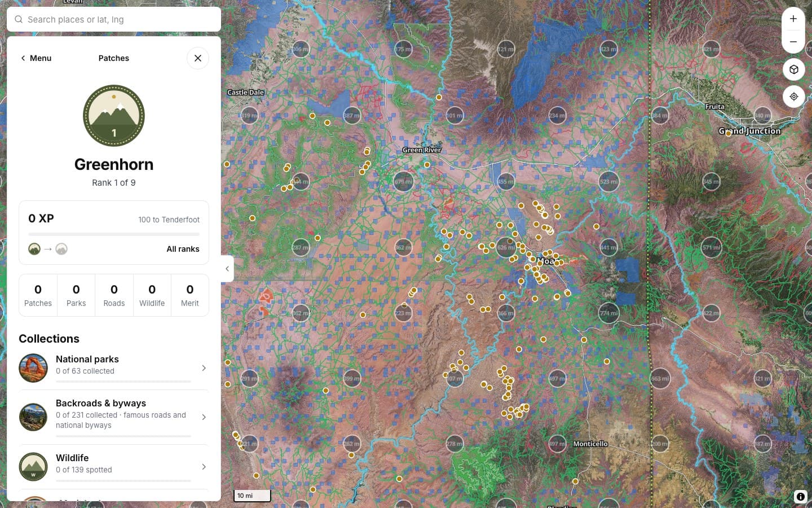This screenshot has height=508, width=812.
Task: Zoom out on the map
Action: 793,42
